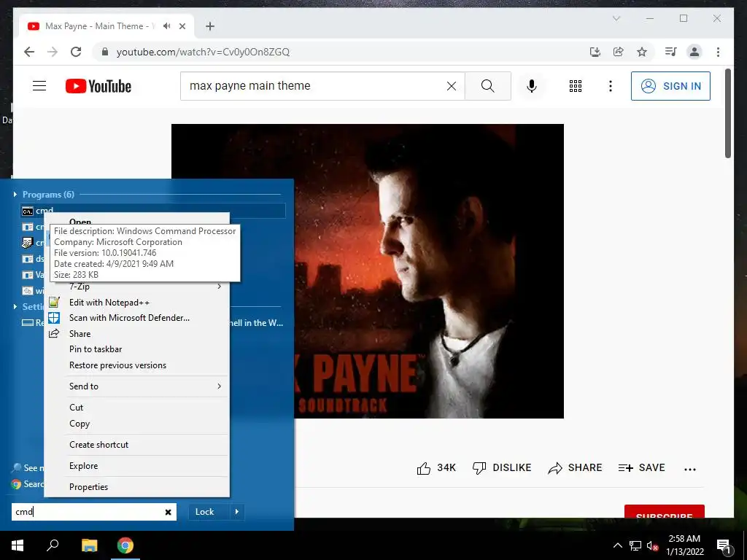747x560 pixels.
Task: Open the network tray icon
Action: [635, 545]
